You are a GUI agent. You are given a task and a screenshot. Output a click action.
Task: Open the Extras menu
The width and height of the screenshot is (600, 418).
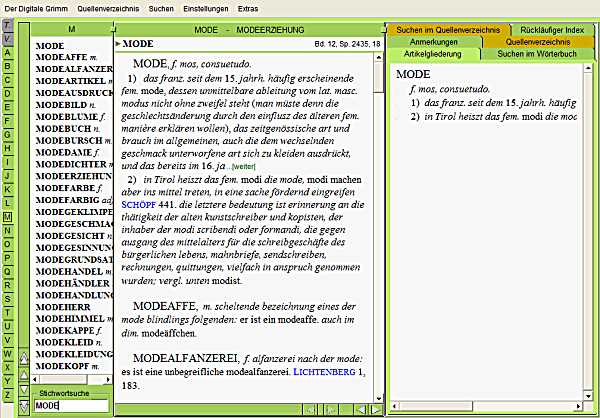(248, 8)
